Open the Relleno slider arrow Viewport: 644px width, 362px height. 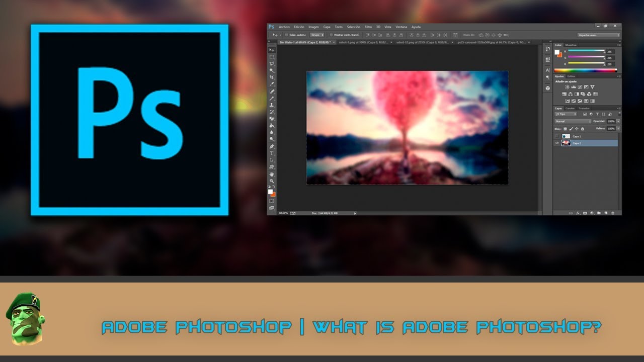[x=618, y=129]
